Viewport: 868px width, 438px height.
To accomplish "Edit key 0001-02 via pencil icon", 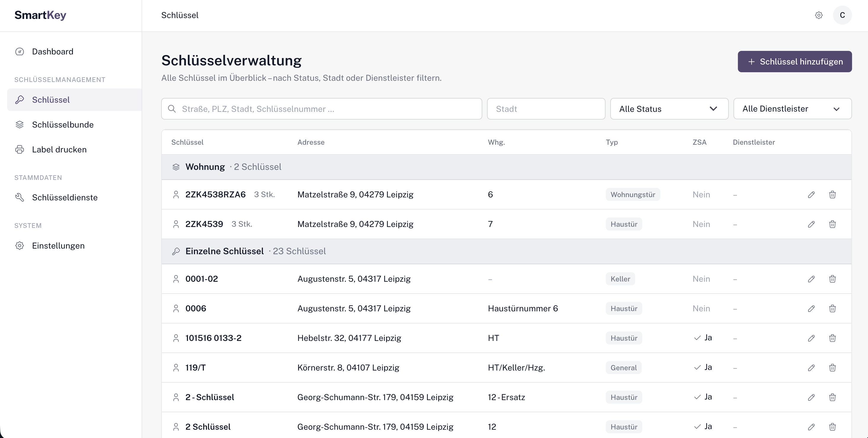I will tap(811, 279).
